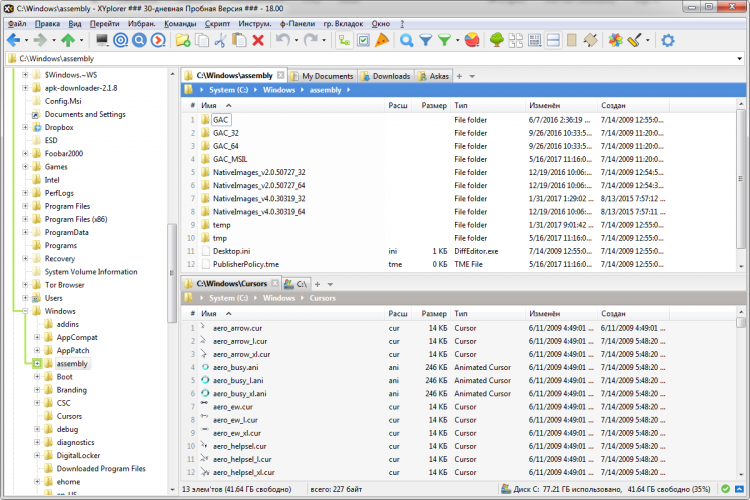
Task: Open the Скрипт menu
Action: tap(217, 23)
